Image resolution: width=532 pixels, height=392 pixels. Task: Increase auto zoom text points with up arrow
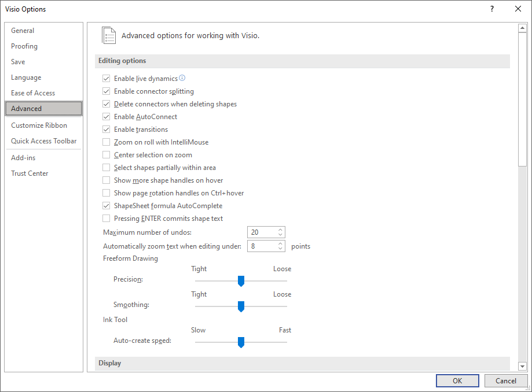tap(281, 243)
